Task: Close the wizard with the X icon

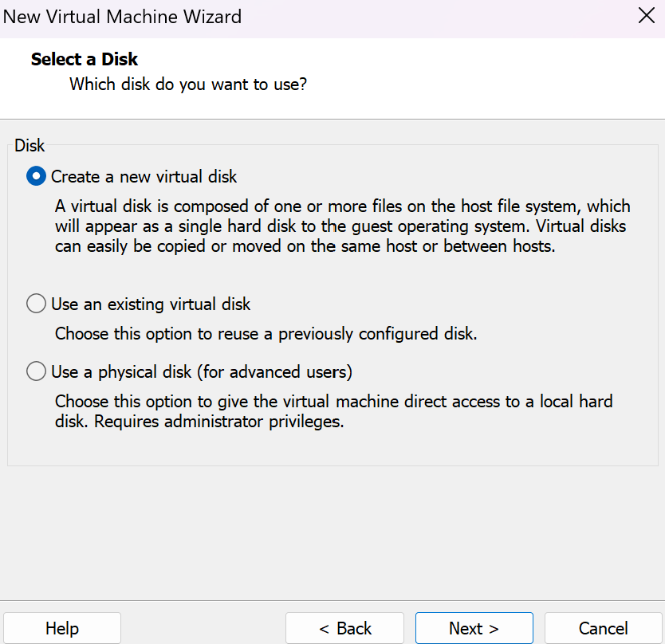Action: coord(647,16)
